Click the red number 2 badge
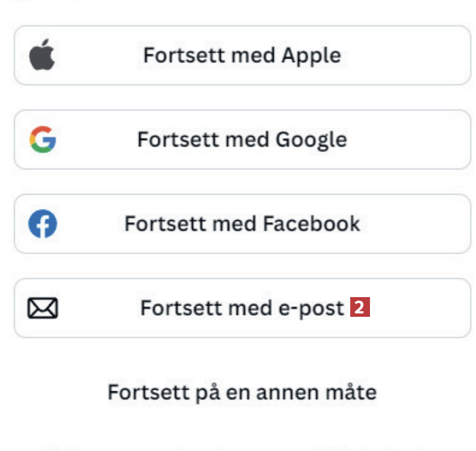The height and width of the screenshot is (451, 476). click(360, 308)
